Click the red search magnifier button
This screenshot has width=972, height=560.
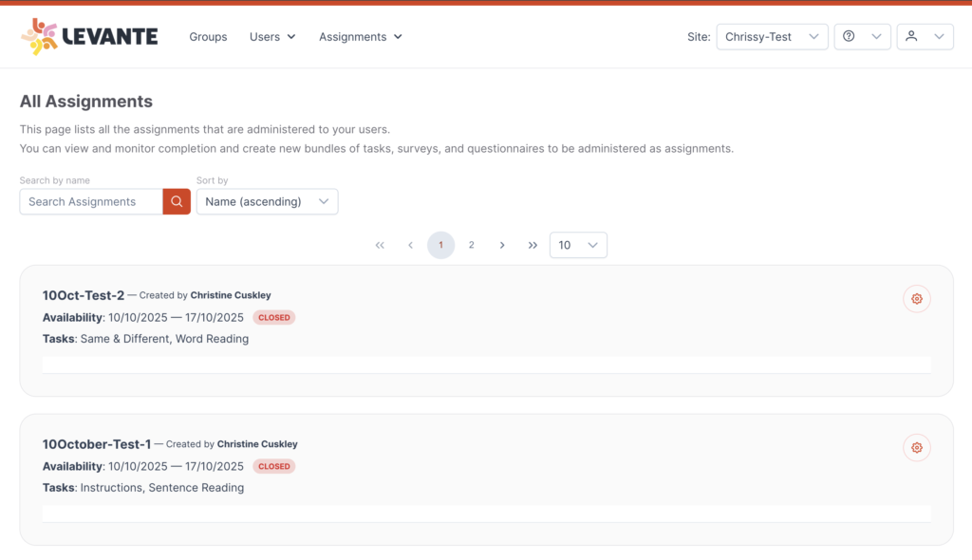tap(177, 201)
